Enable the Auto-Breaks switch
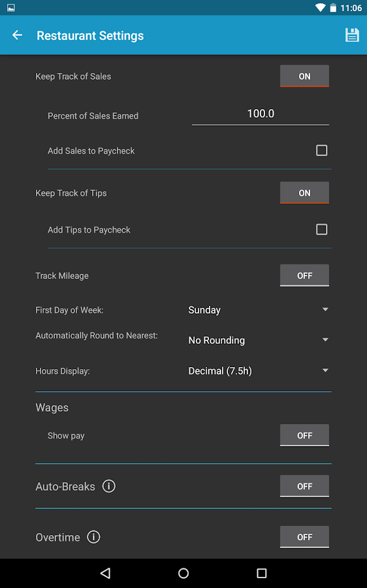Screen dimensions: 367x588 point(304,486)
